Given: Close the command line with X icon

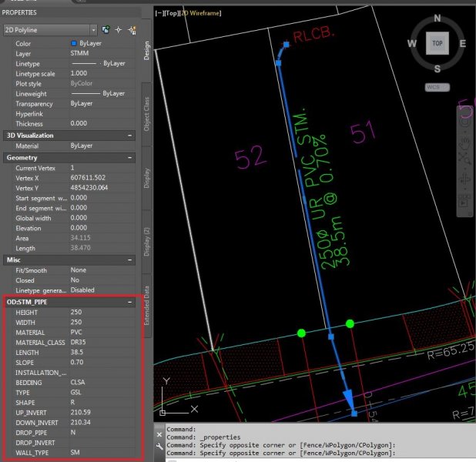Looking at the screenshot, I should point(159,434).
